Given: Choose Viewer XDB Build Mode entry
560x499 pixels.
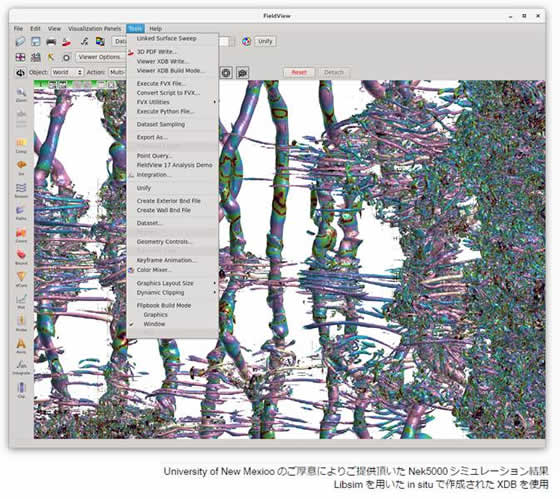Looking at the screenshot, I should click(x=172, y=70).
